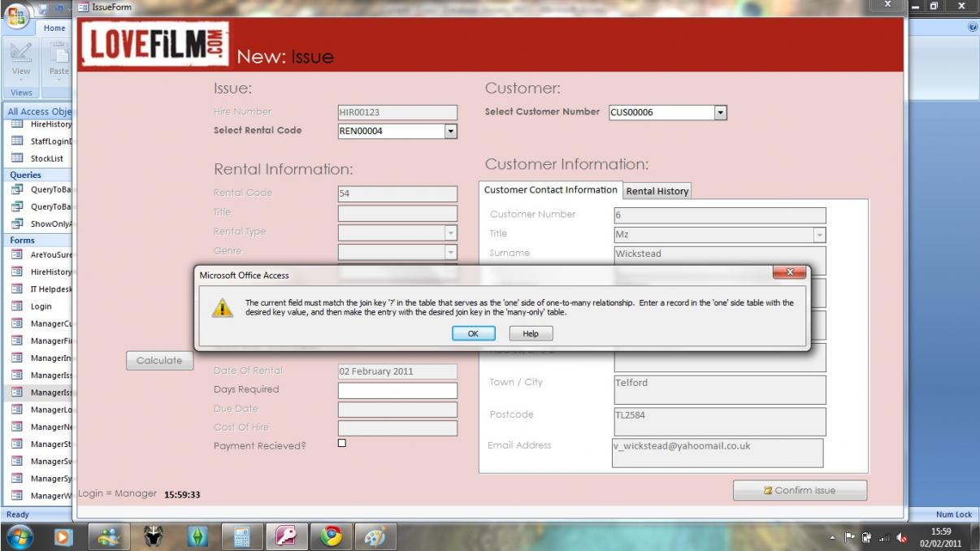The height and width of the screenshot is (551, 980).
Task: Open the round Office button menu
Action: [x=17, y=17]
